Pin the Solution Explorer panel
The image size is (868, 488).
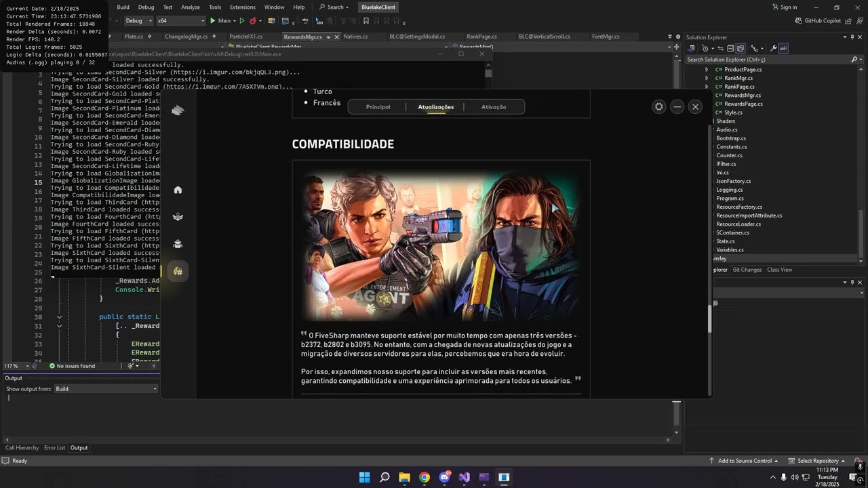(x=852, y=37)
